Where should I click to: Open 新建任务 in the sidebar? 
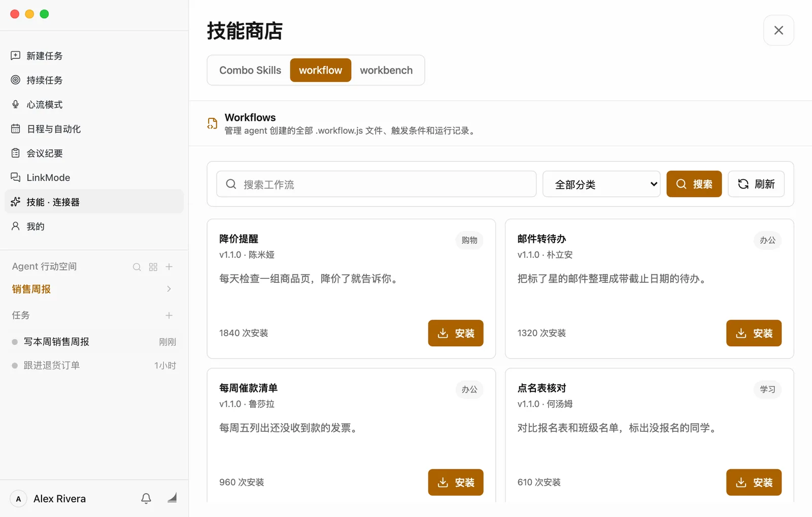pyautogui.click(x=94, y=56)
